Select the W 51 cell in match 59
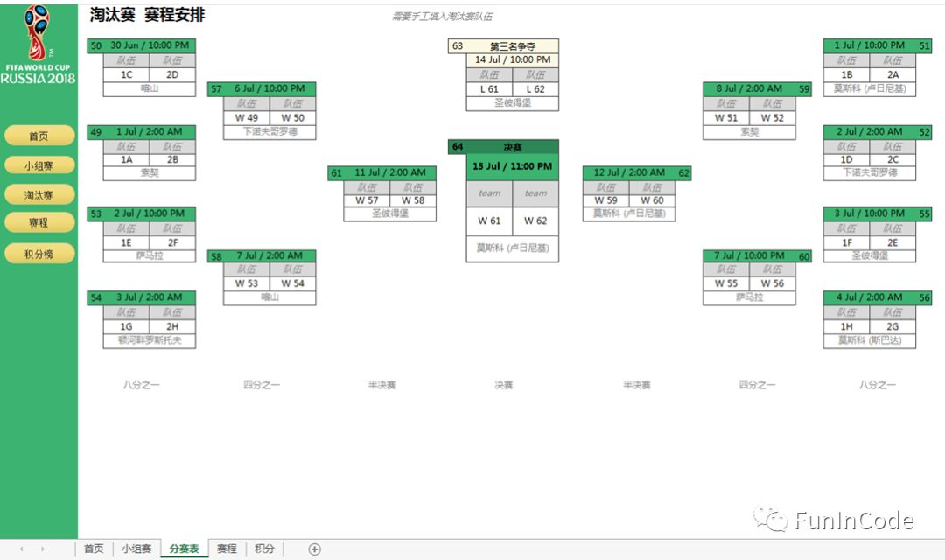945x560 pixels. 726,118
